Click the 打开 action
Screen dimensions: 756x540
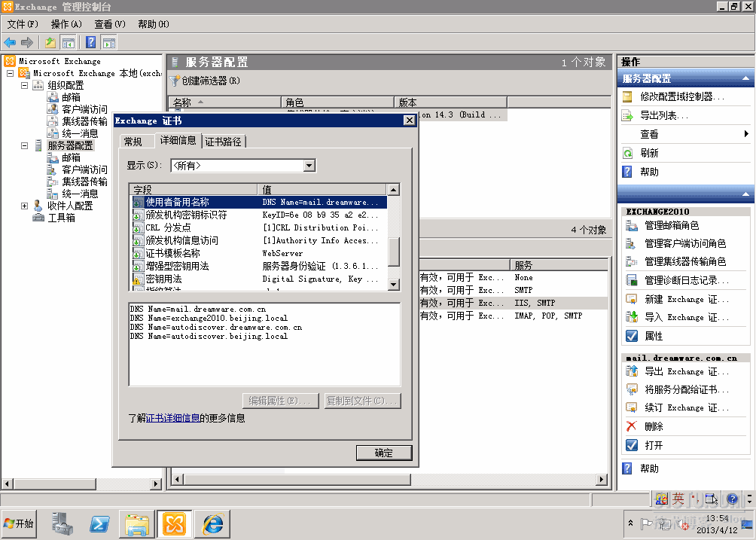[654, 446]
